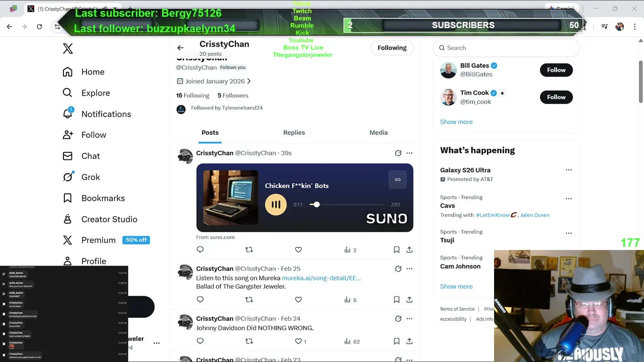644x362 pixels.
Task: Click the Grok icon on the Feb 25 post
Action: pyautogui.click(x=398, y=269)
